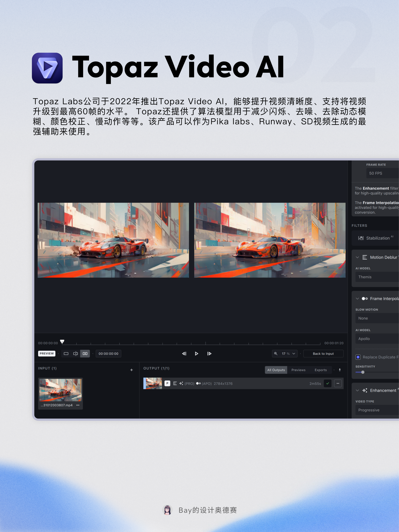This screenshot has height=532, width=399.
Task: Click the Sensitivity slider handle
Action: point(363,372)
